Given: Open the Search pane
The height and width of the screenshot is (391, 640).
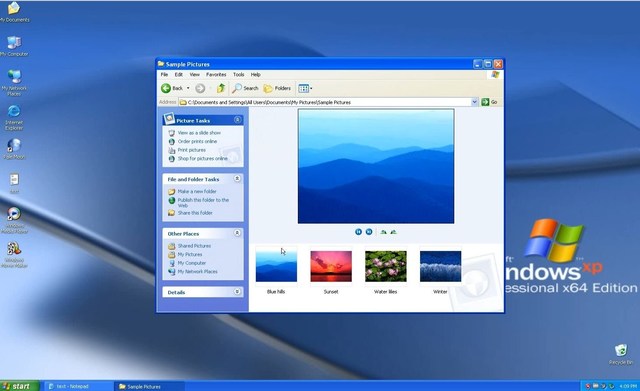Looking at the screenshot, I should click(245, 88).
